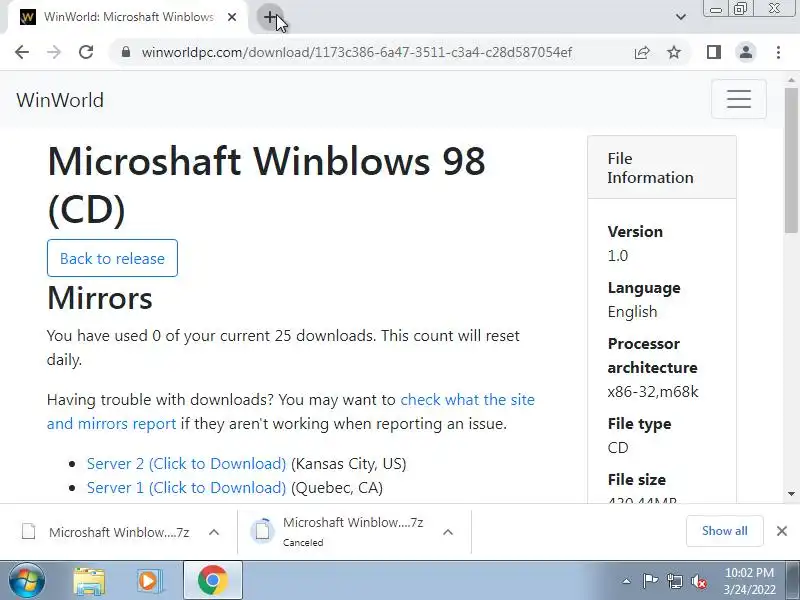This screenshot has height=600, width=800.
Task: Download from Server 1 Quebec
Action: (x=186, y=487)
